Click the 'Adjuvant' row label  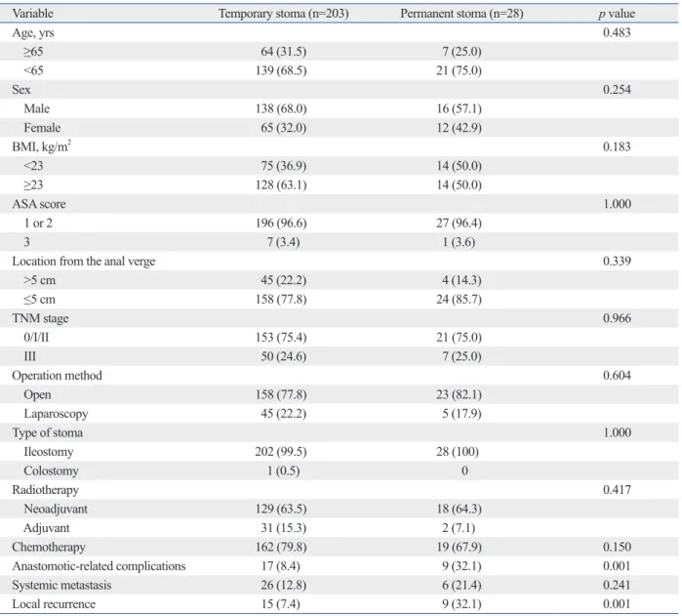[x=46, y=528]
